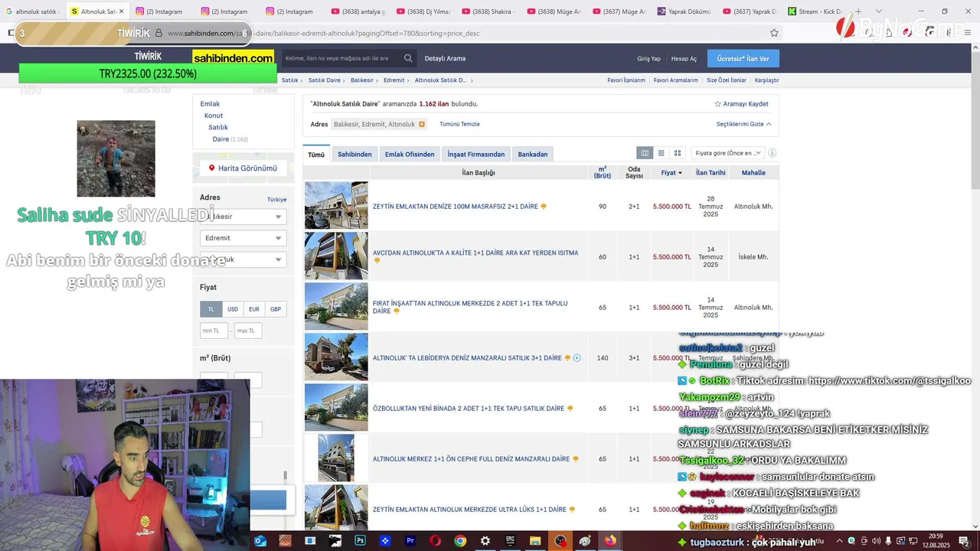Switch to the gallery grid view icon
Screen dimensions: 980x551
(678, 153)
